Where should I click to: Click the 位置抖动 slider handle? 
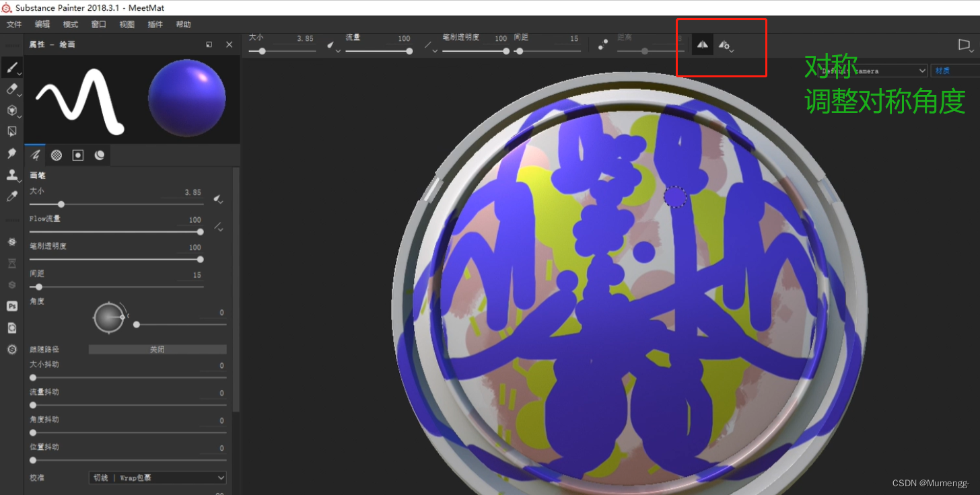pyautogui.click(x=33, y=460)
